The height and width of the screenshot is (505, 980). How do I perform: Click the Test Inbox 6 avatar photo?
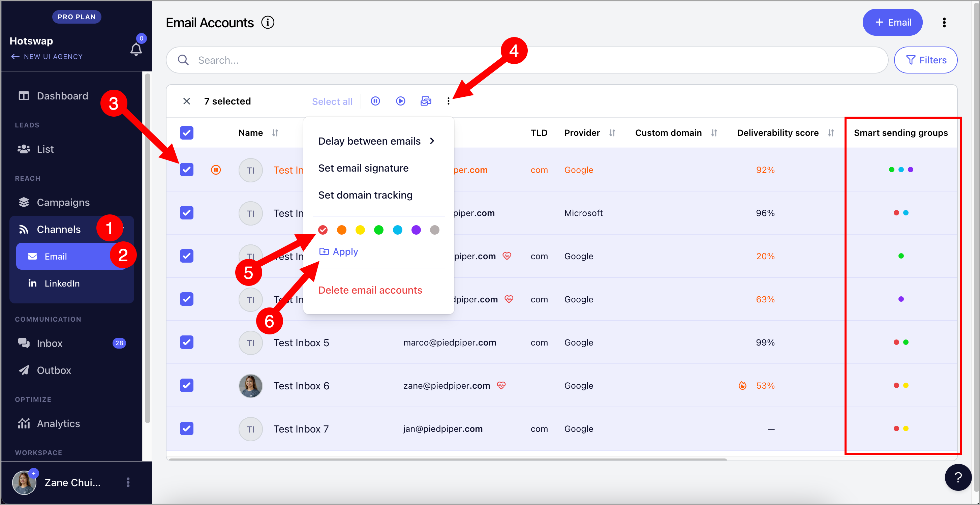250,386
